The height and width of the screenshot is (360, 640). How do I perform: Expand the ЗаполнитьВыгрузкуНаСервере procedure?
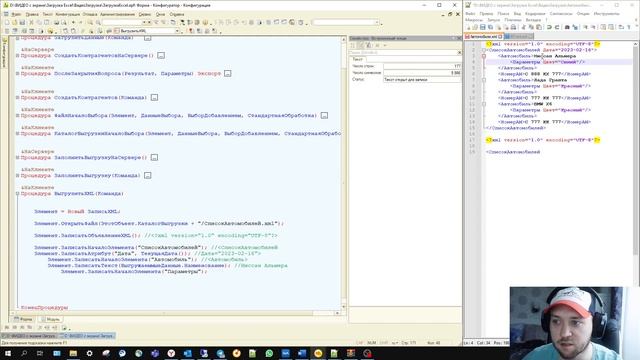[18, 157]
